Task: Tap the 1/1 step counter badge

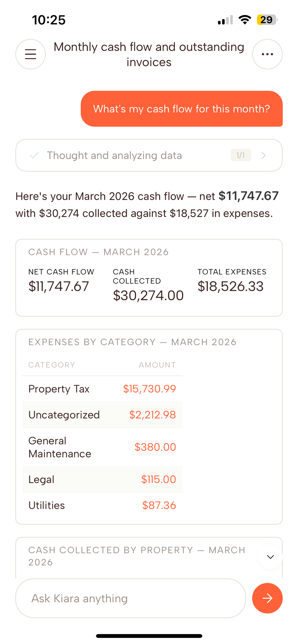Action: coord(241,155)
